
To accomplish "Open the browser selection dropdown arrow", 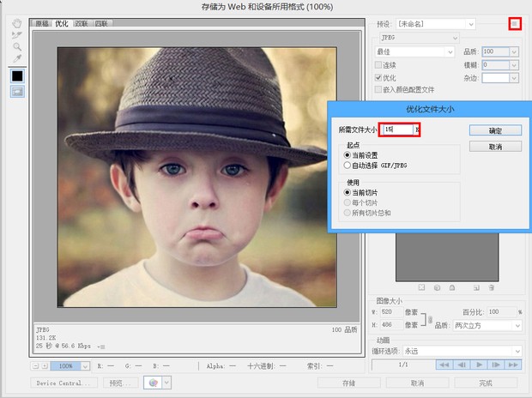I will [166, 383].
